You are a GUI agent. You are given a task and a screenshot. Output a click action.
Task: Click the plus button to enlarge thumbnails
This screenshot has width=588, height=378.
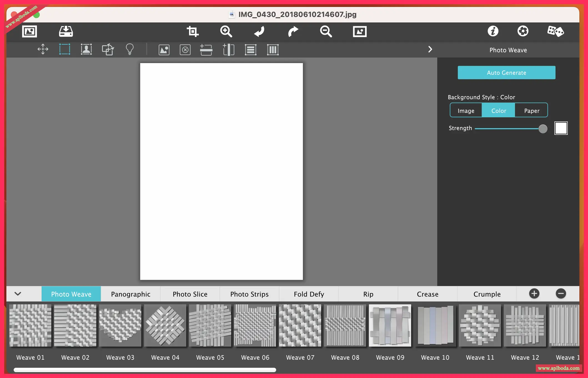tap(534, 294)
